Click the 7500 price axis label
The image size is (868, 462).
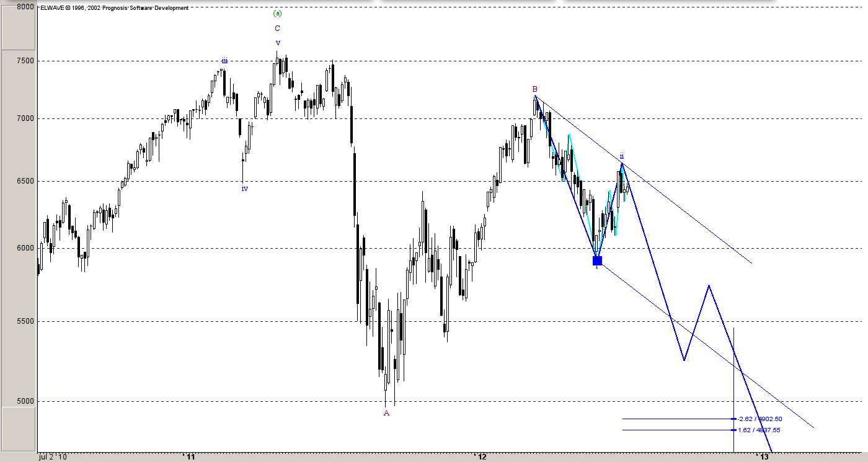25,61
